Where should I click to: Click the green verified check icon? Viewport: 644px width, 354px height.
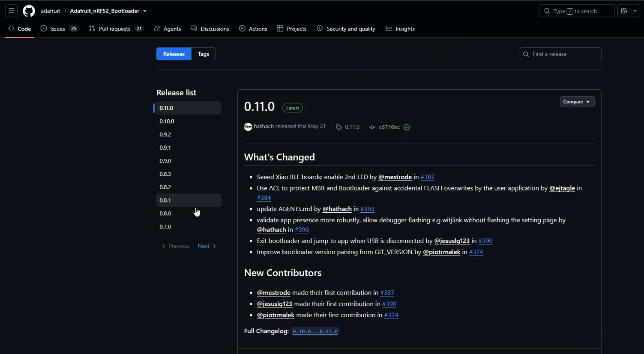coord(407,127)
